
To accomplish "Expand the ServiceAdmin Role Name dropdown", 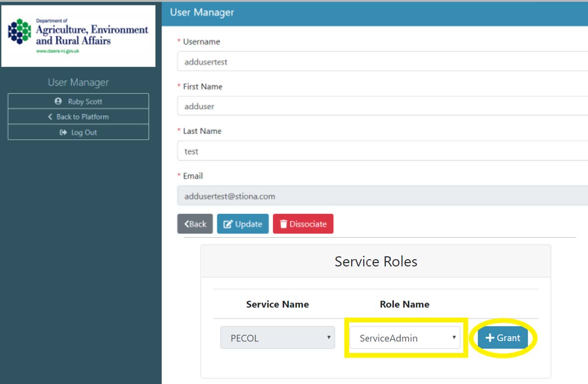I will 405,338.
